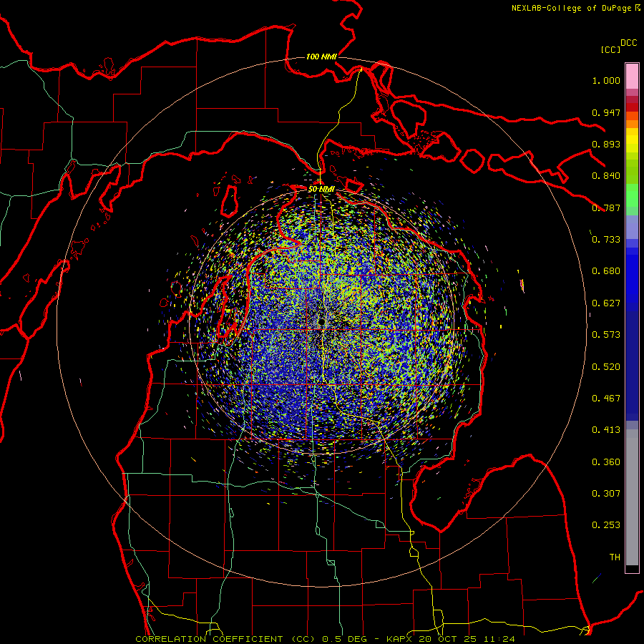Select the 0.787 scale label
The width and height of the screenshot is (644, 644).
click(606, 208)
